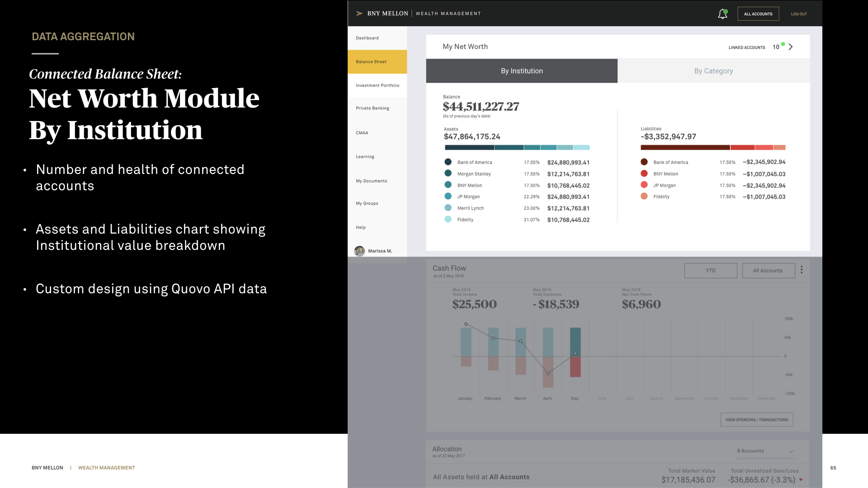
Task: Open the notifications bell icon
Action: tap(722, 14)
